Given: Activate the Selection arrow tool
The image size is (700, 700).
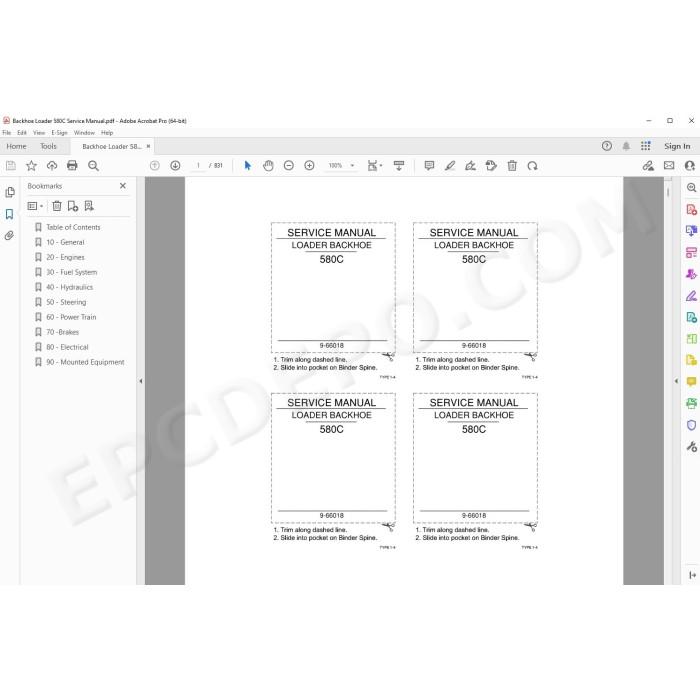Looking at the screenshot, I should pos(248,166).
